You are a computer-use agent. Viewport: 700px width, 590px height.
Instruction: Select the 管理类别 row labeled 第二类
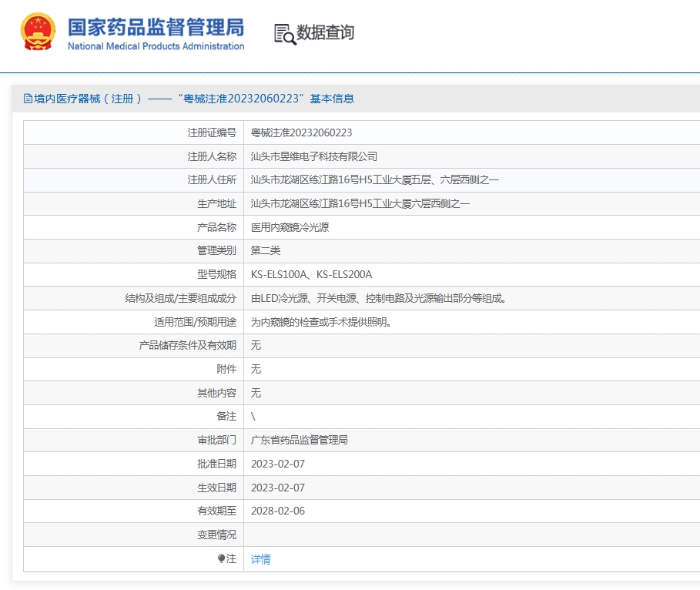(x=266, y=250)
